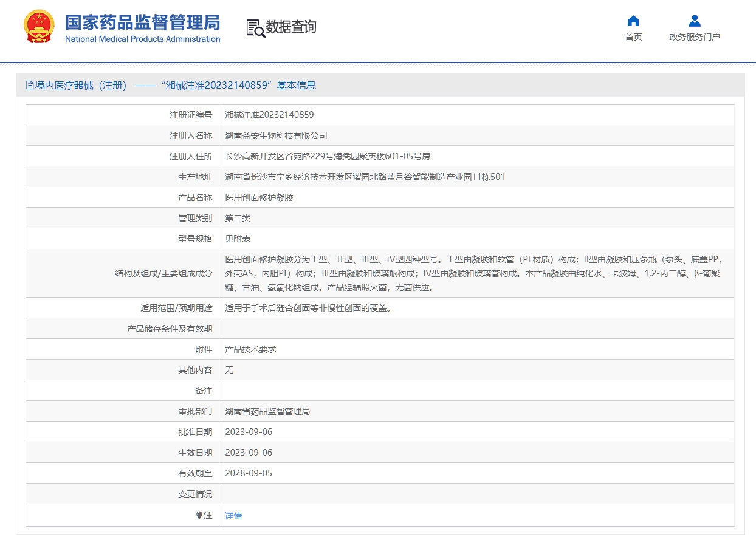Click the 数据查询 heading text
The height and width of the screenshot is (545, 756).
[291, 27]
